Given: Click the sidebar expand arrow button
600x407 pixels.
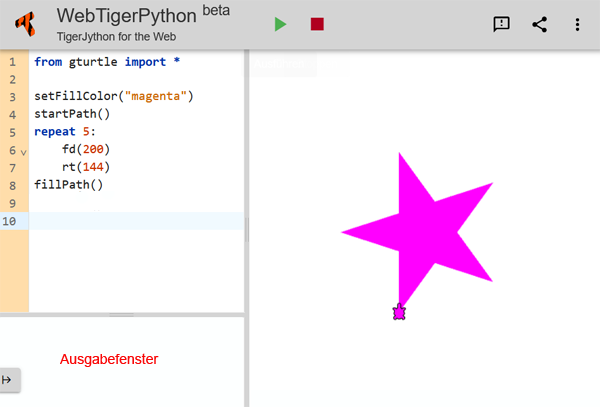Looking at the screenshot, I should point(8,379).
